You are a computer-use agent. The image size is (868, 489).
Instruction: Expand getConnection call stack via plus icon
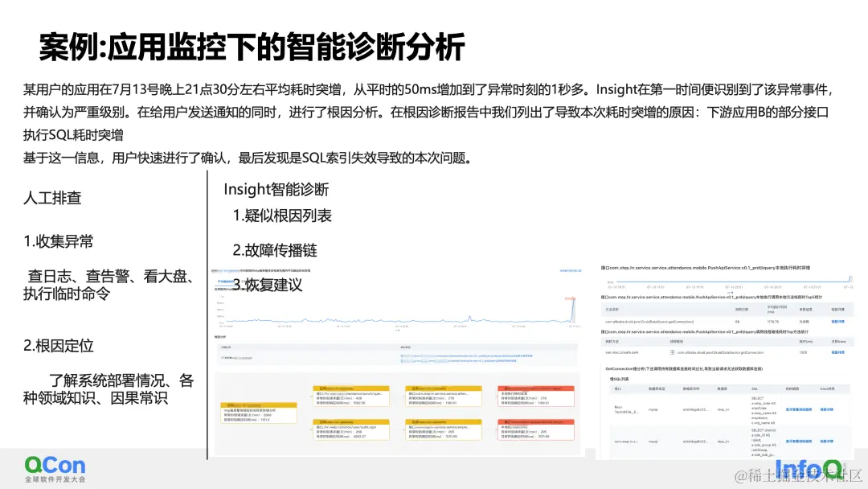[674, 351]
